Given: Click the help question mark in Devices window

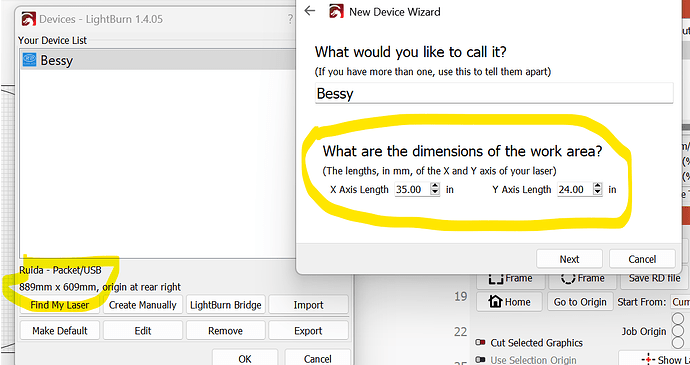Looking at the screenshot, I should [x=290, y=19].
